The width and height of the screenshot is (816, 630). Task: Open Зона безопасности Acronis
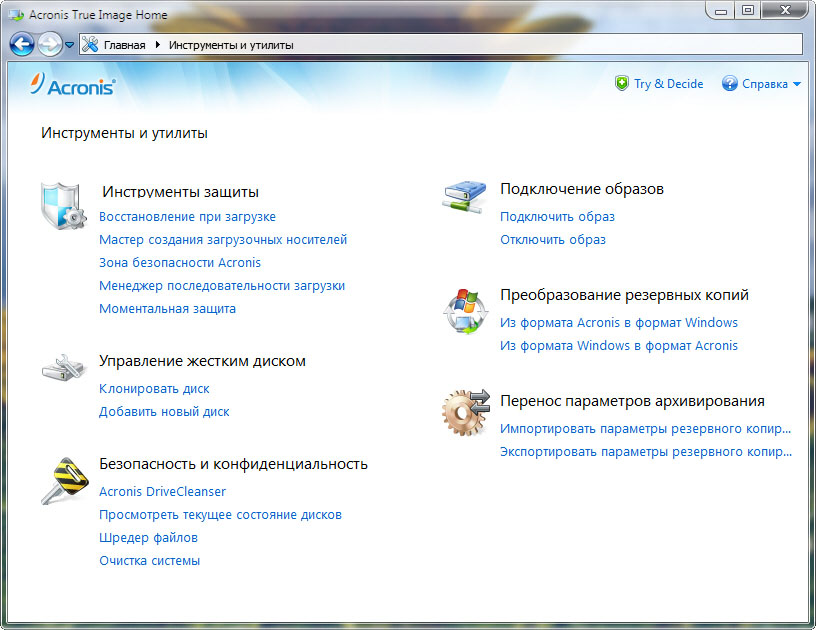click(x=179, y=262)
